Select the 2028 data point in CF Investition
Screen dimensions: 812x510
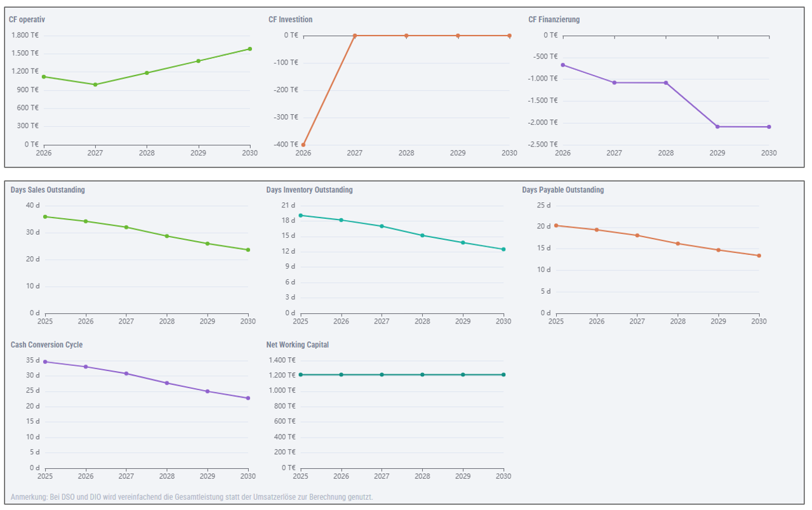pyautogui.click(x=406, y=36)
